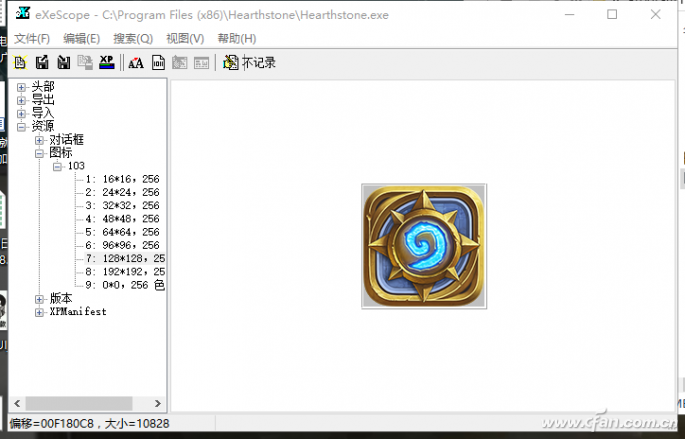Click the grayed-out dialog editor icon
Image resolution: width=685 pixels, height=439 pixels.
click(180, 62)
